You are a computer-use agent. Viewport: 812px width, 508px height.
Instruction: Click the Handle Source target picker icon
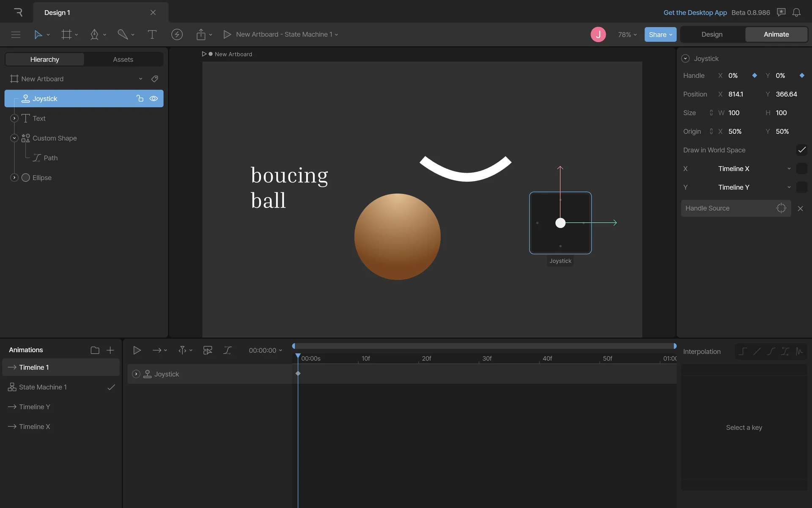(x=781, y=208)
